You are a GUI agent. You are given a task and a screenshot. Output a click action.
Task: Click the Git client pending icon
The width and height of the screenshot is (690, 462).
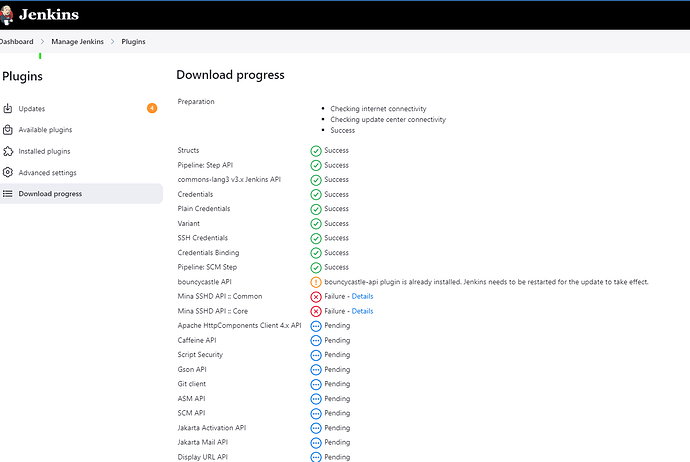pyautogui.click(x=316, y=384)
